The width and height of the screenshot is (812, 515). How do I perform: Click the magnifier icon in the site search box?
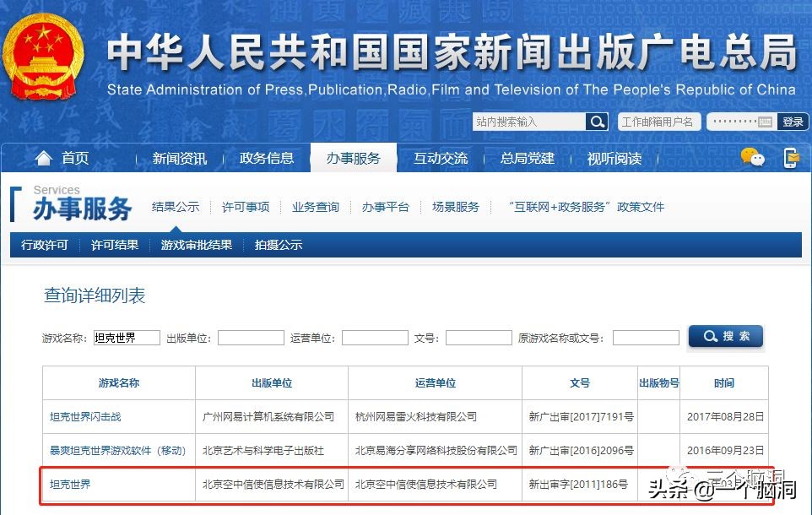pos(597,122)
